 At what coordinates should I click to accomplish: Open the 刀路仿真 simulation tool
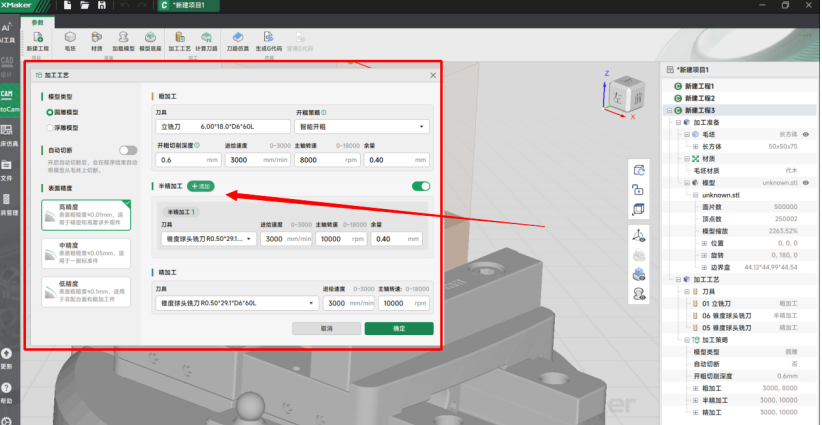[239, 39]
